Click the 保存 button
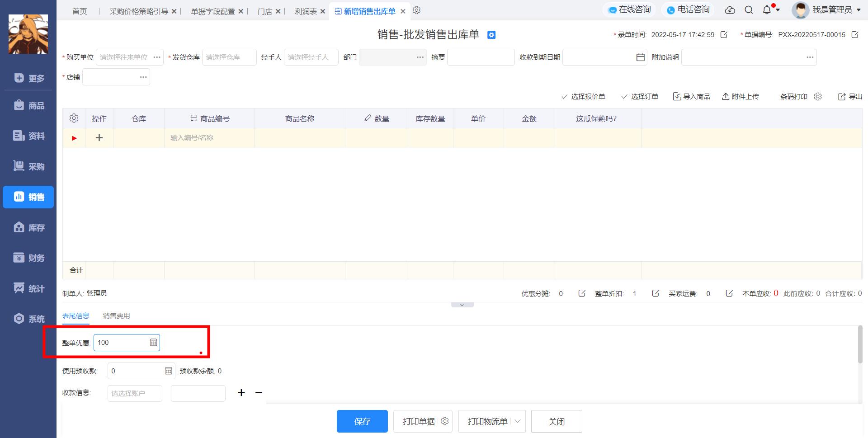Image resolution: width=868 pixels, height=438 pixels. [362, 421]
